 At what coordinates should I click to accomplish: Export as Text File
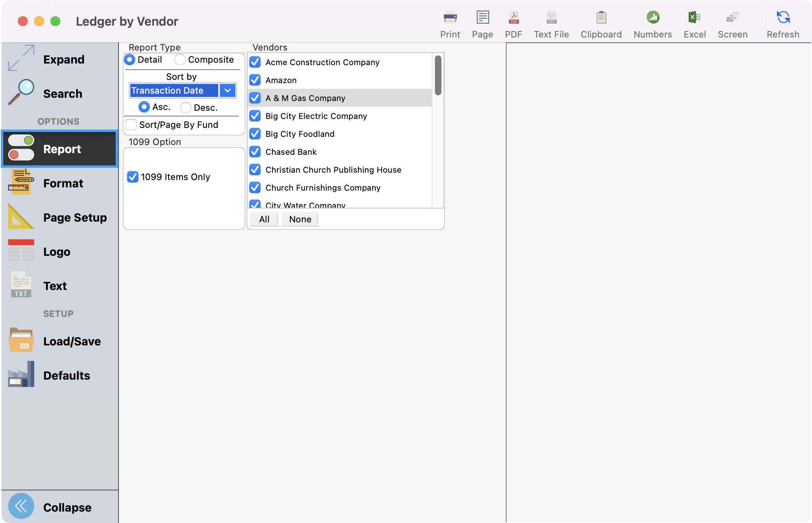coord(551,22)
